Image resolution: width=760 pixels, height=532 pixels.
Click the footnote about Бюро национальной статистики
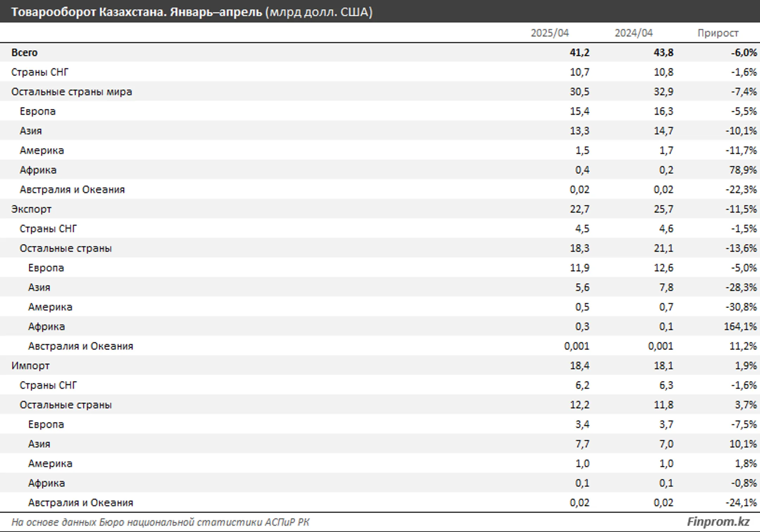tap(160, 522)
